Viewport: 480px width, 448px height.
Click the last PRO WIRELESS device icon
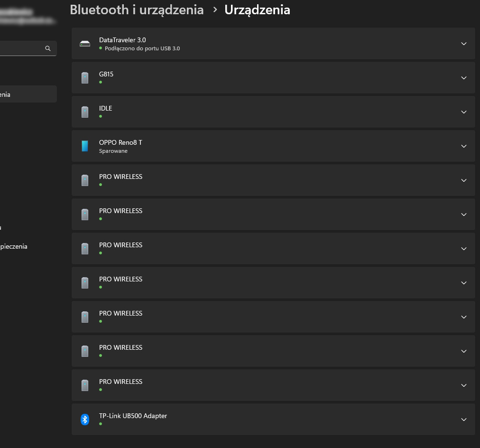85,385
